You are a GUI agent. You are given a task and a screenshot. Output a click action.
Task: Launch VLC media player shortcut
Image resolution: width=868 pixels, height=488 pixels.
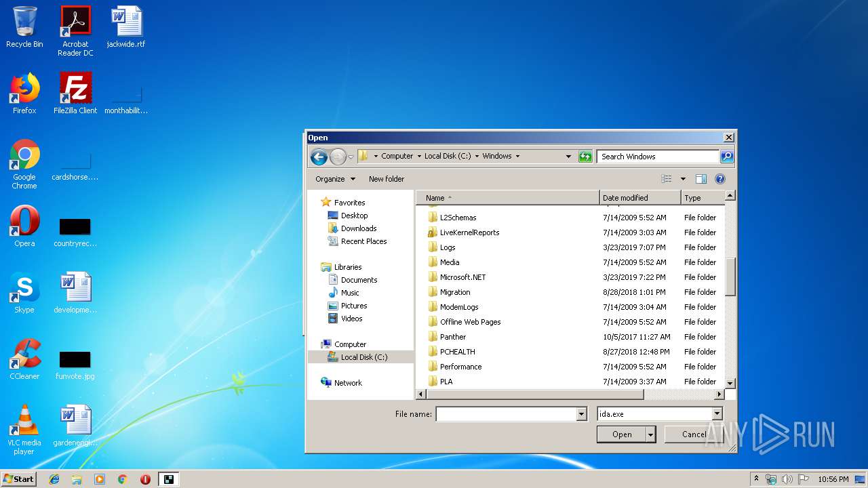click(24, 430)
